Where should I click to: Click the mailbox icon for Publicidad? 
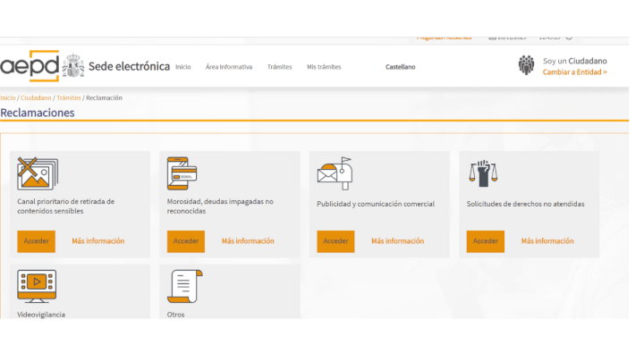(335, 173)
